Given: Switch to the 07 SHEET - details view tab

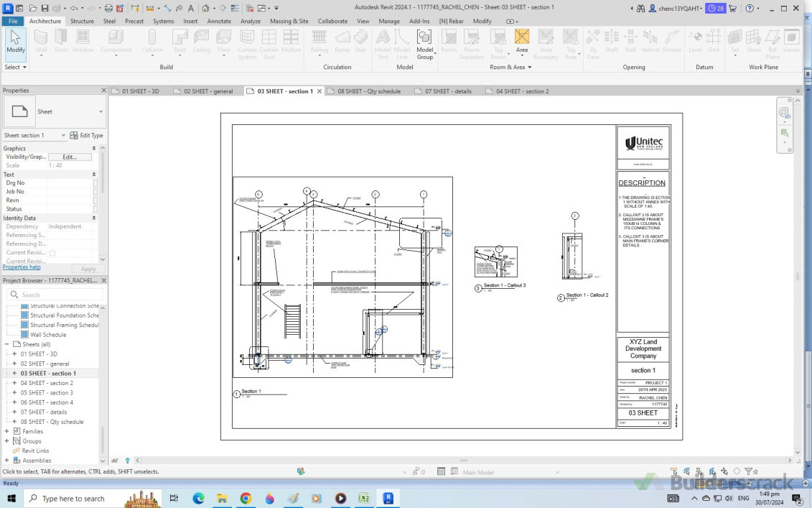Looking at the screenshot, I should click(x=448, y=91).
